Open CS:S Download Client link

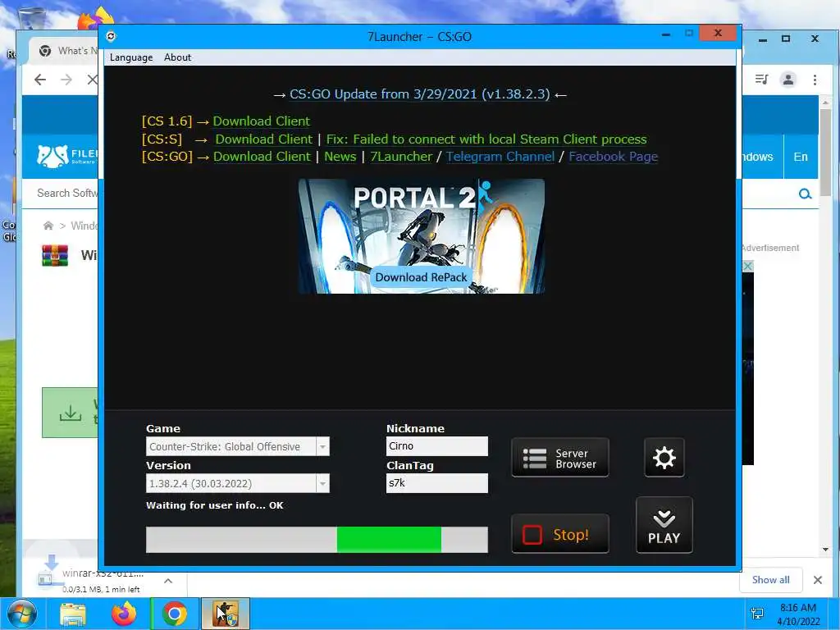(x=263, y=139)
